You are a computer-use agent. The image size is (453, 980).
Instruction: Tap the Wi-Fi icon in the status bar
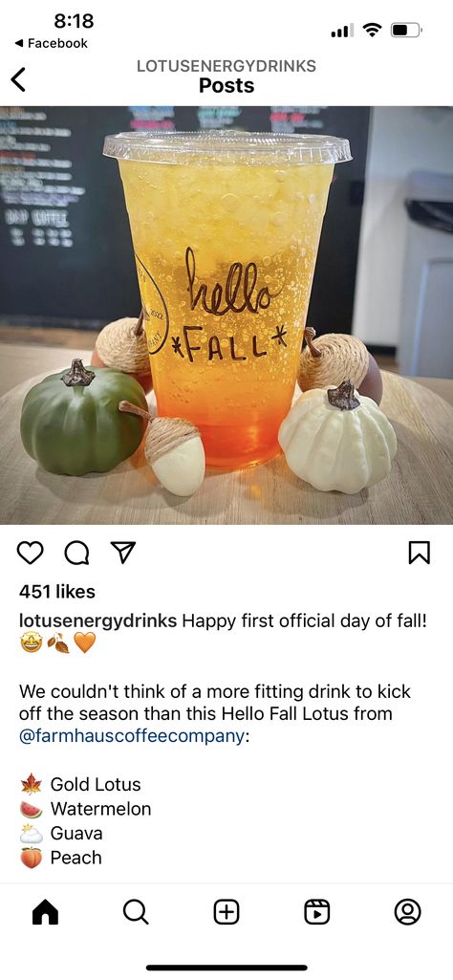tap(373, 29)
